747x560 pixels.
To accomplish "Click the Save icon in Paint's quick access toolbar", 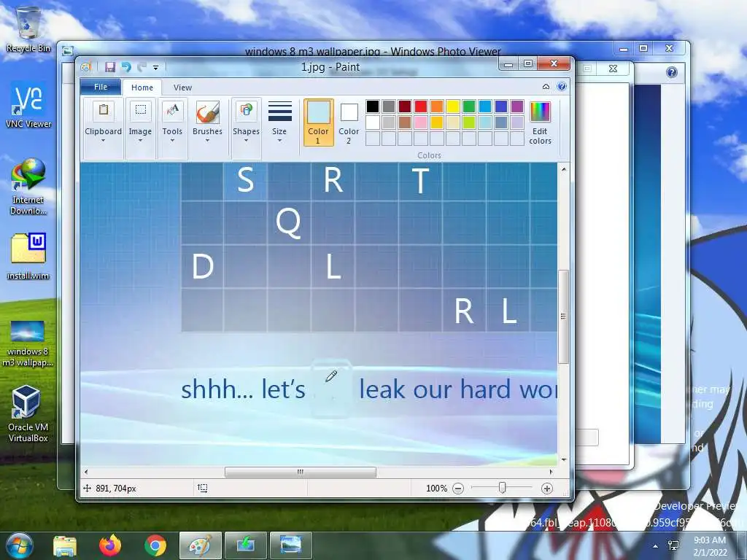I will tap(110, 67).
